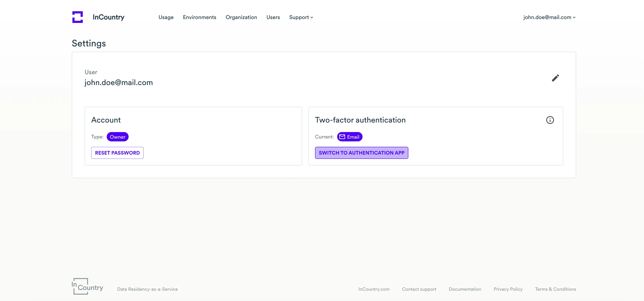Open the two-factor authentication info icon
Screen dimensions: 644x301
tap(550, 120)
